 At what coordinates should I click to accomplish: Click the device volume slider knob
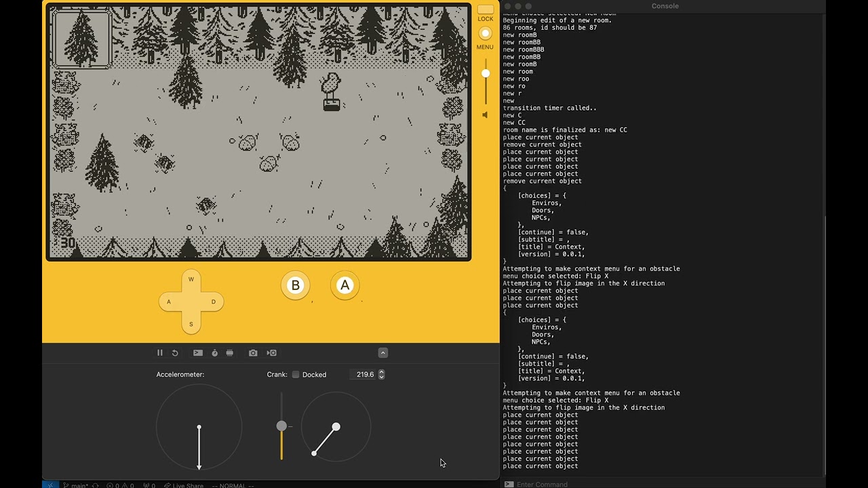485,73
